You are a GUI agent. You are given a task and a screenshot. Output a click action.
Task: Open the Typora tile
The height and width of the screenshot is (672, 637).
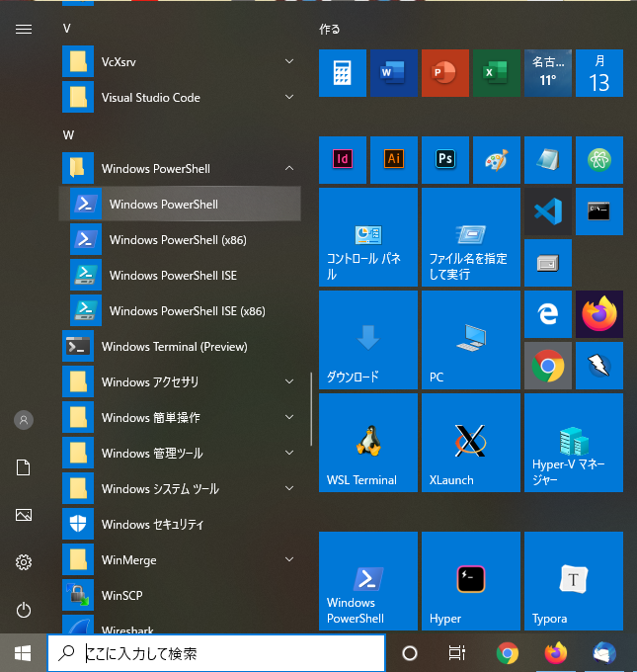tap(574, 581)
